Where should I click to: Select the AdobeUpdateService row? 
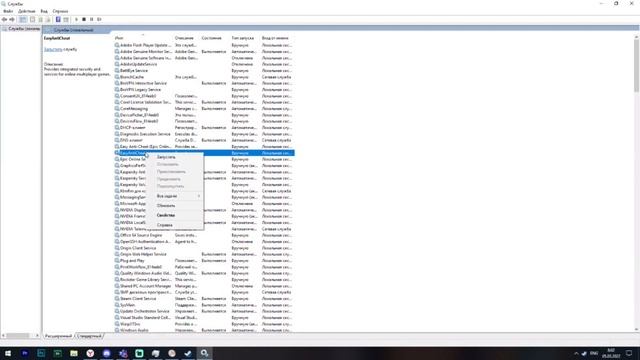pos(204,64)
